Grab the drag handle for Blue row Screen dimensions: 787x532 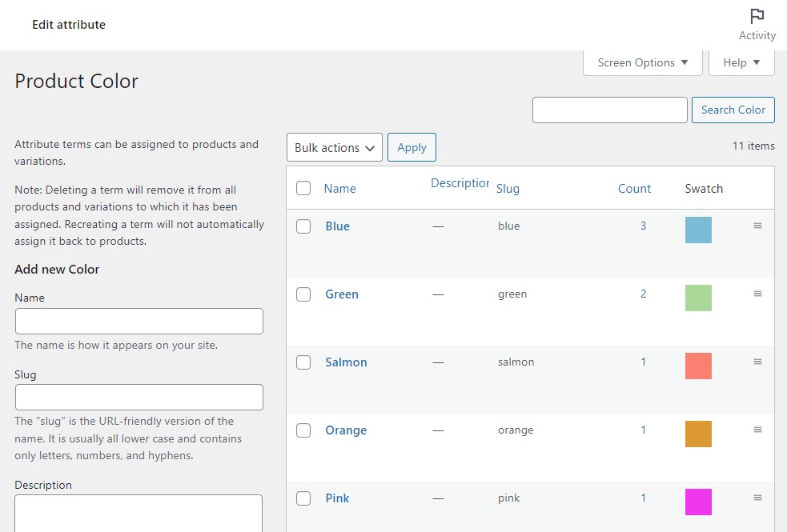(757, 226)
